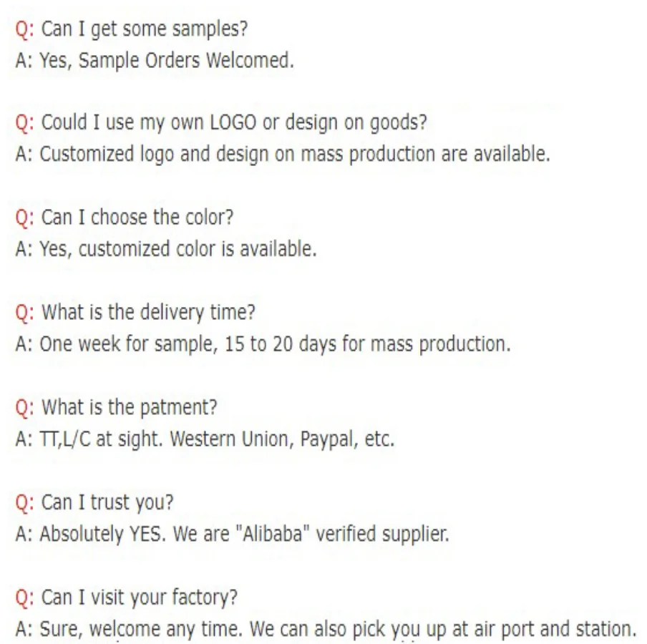Select the question "Can I visit your factory?"

(x=140, y=596)
